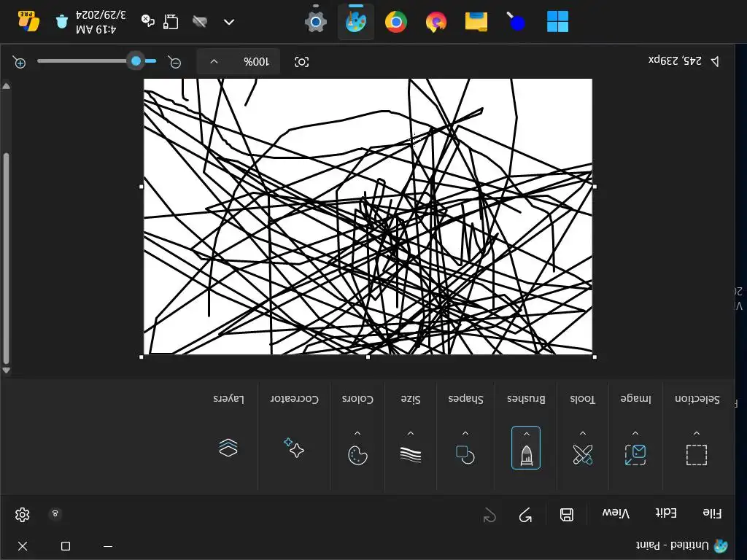The image size is (747, 560).
Task: Click the zoom in magnifier icon
Action: (x=20, y=62)
